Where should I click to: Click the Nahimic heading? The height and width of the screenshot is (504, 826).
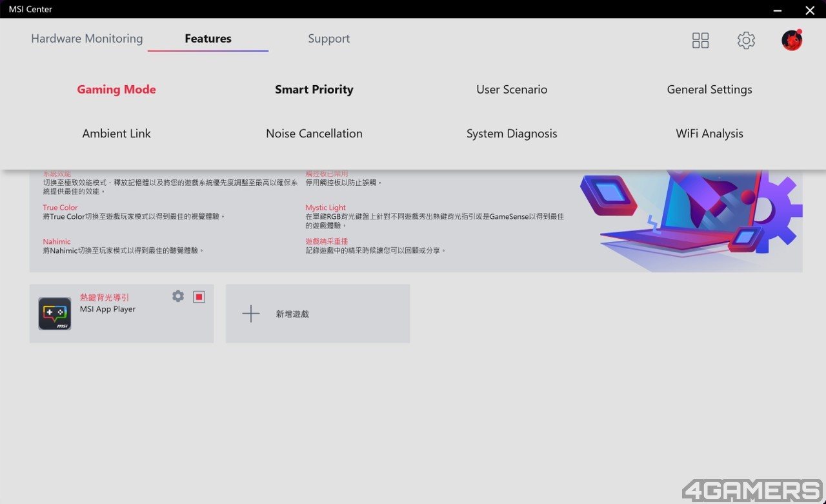[x=57, y=241]
